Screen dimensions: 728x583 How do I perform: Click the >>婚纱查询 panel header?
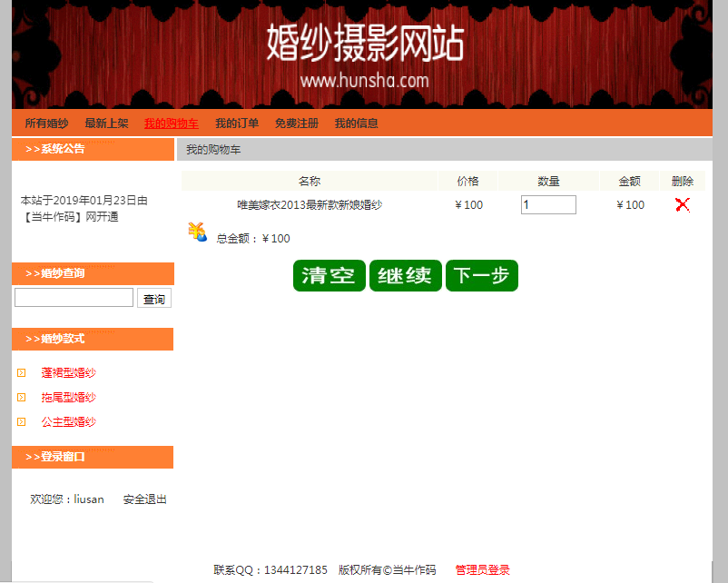click(93, 273)
